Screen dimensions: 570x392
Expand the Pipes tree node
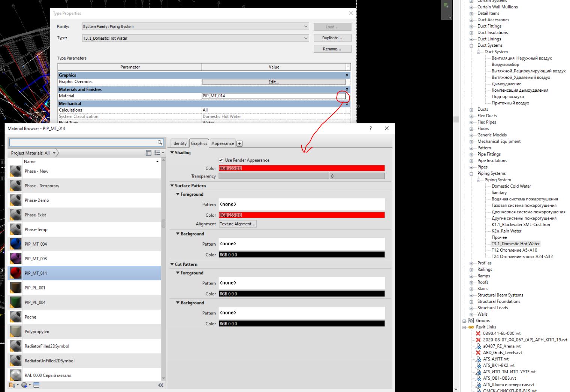[471, 167]
